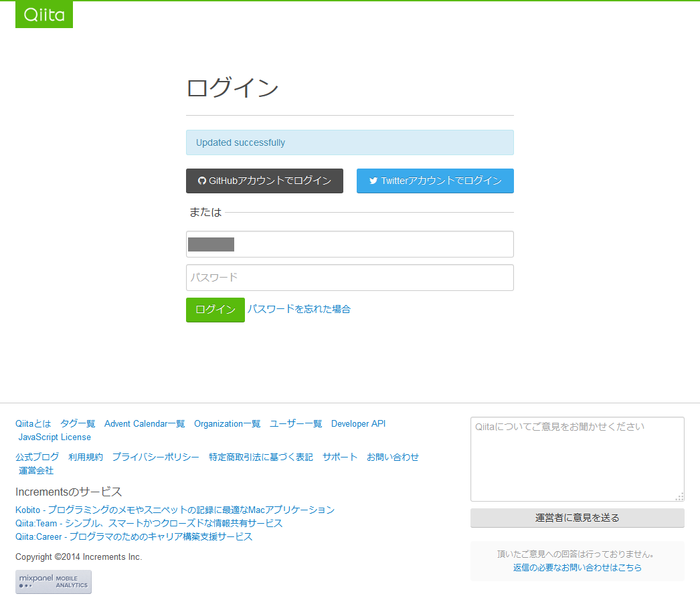Open 特定商取引法に基づく表記 link
The width and height of the screenshot is (700, 608).
tap(261, 458)
